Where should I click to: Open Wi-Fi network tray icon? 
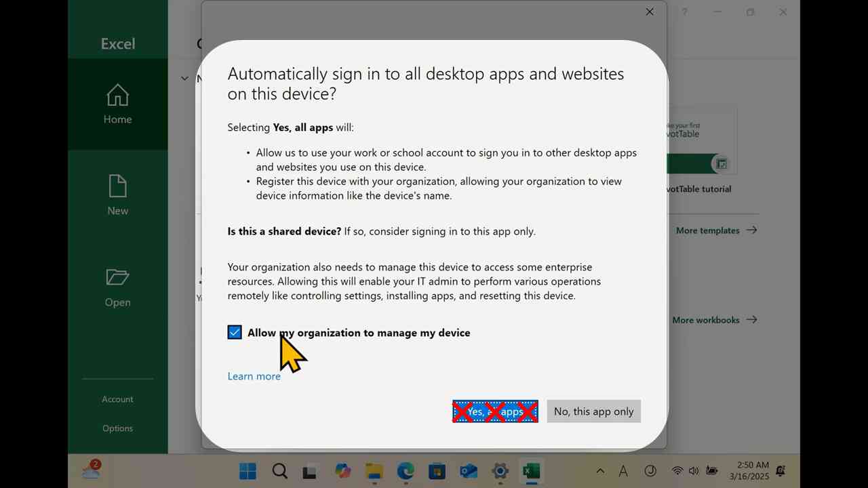tap(677, 471)
